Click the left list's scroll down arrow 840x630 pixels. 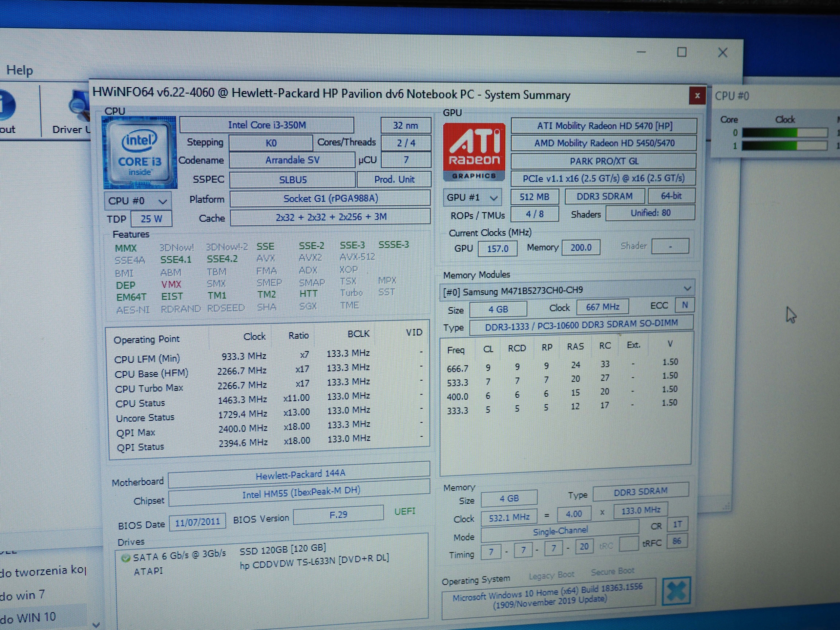(x=96, y=624)
